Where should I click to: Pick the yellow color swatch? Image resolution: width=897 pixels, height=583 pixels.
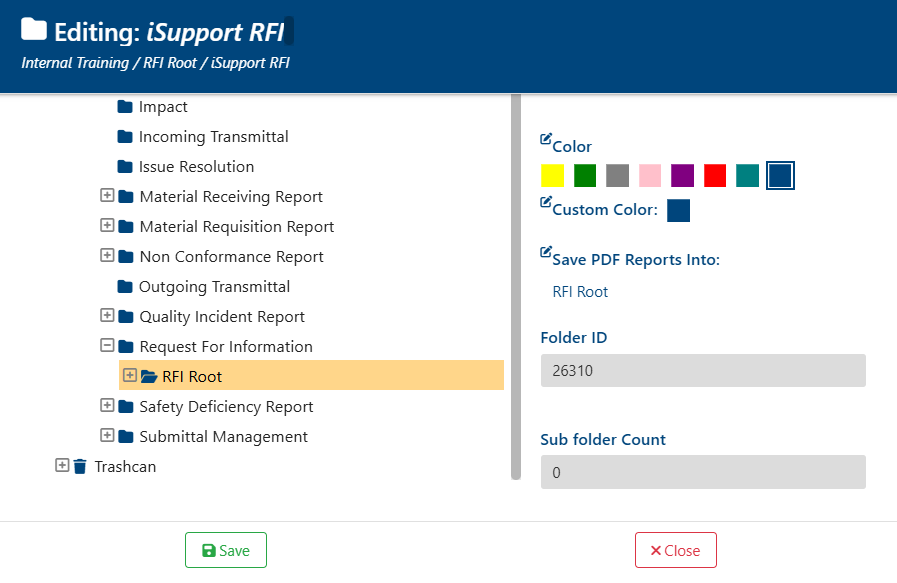click(x=553, y=176)
